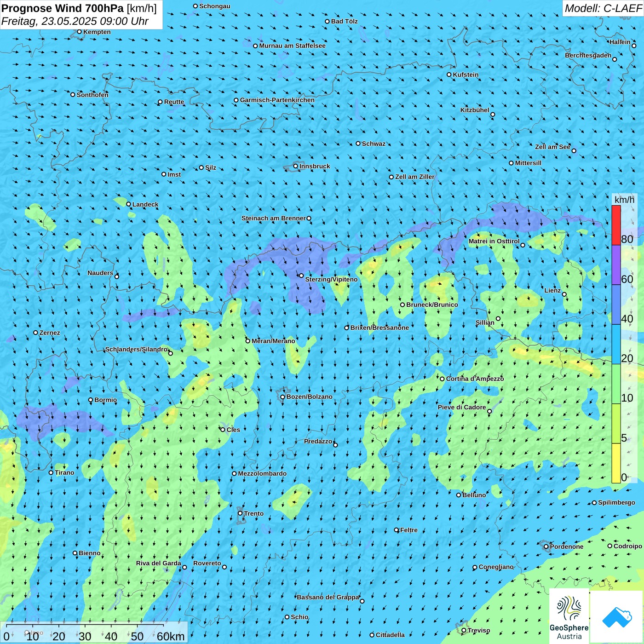Click the 'Schlanders/Silandro' label

click(x=136, y=349)
